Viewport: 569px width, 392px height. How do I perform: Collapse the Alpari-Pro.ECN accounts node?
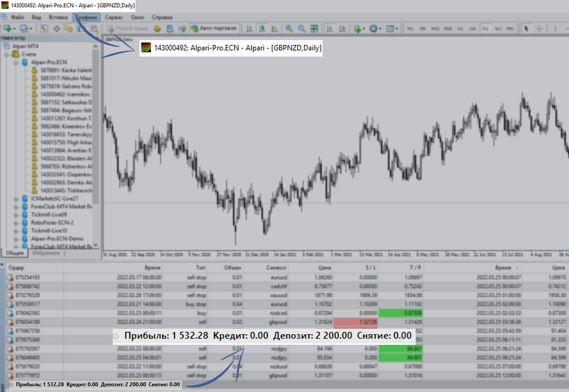coord(16,62)
